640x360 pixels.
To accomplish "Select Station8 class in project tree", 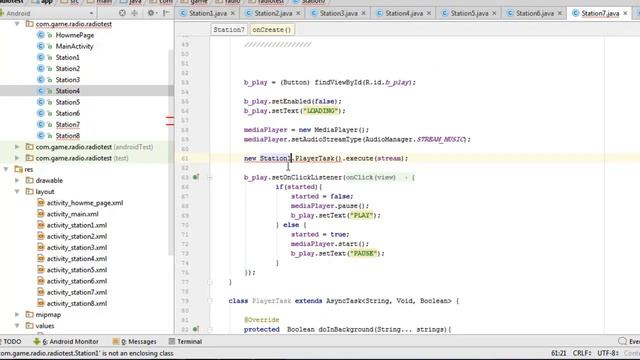I will [67, 136].
